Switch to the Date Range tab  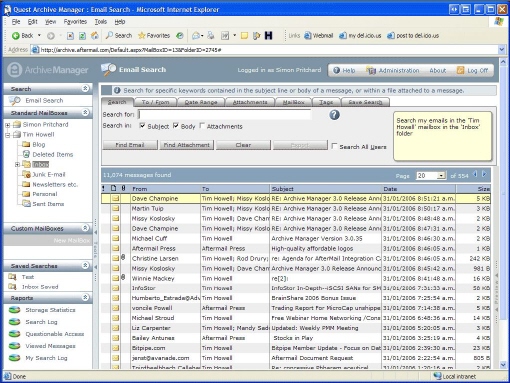201,102
